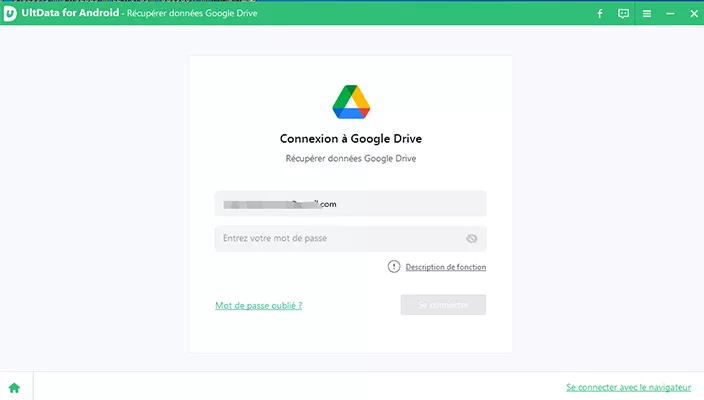The image size is (704, 400).
Task: Click the UltData logo in title bar
Action: click(x=10, y=13)
